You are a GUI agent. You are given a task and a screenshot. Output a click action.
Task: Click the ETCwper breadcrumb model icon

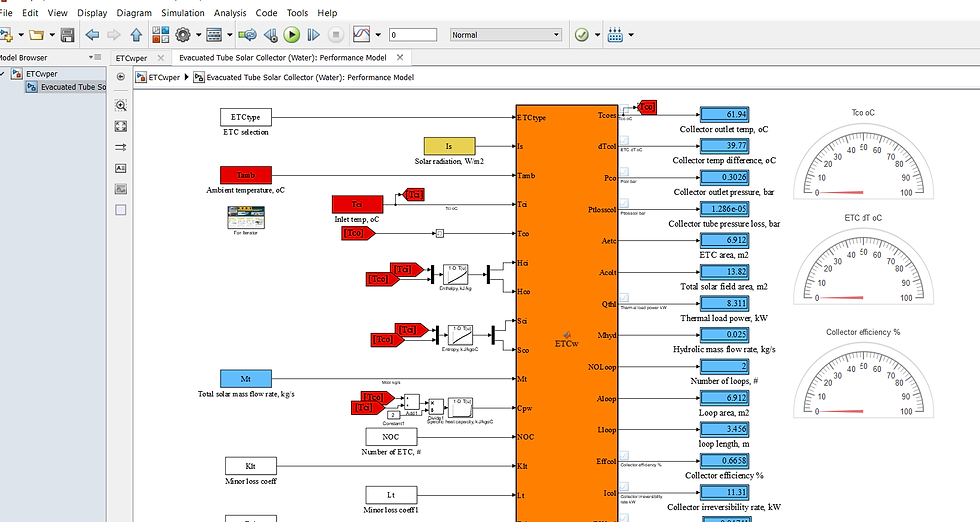(141, 78)
